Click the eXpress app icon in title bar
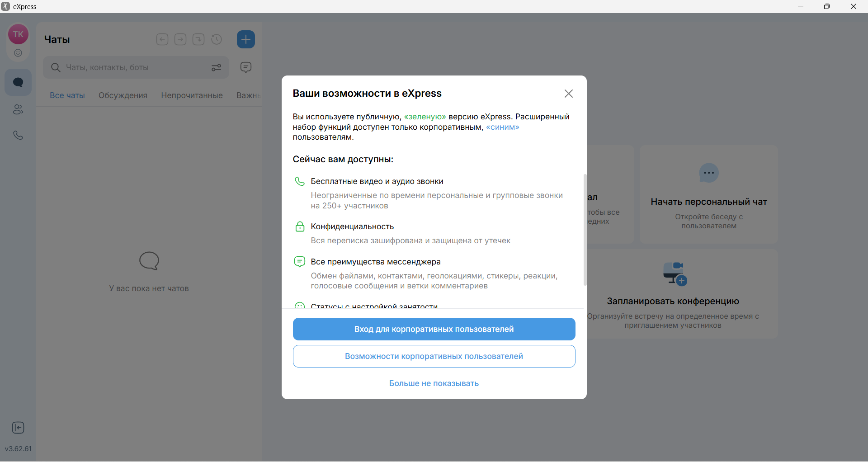Screen dimensions: 868x462 tap(5, 6)
